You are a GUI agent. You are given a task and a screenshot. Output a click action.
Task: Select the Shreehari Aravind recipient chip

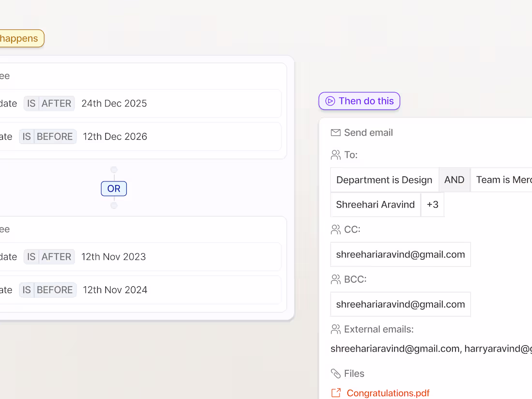coord(376,205)
